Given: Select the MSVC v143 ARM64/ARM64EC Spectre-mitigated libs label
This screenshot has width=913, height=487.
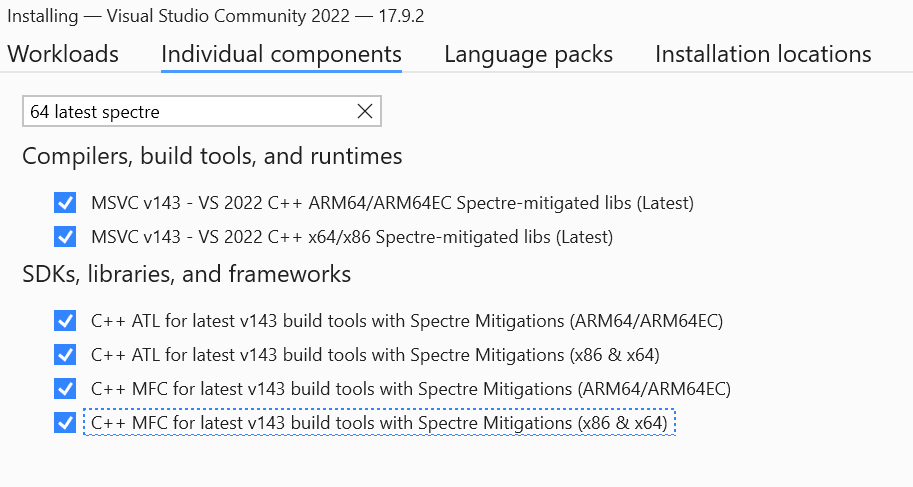Looking at the screenshot, I should pyautogui.click(x=392, y=203).
